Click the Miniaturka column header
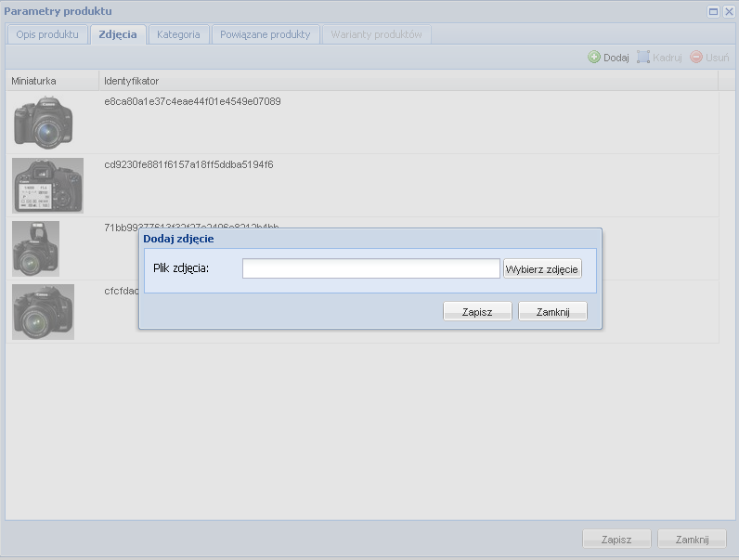Viewport: 739px width, 560px height. pyautogui.click(x=52, y=81)
